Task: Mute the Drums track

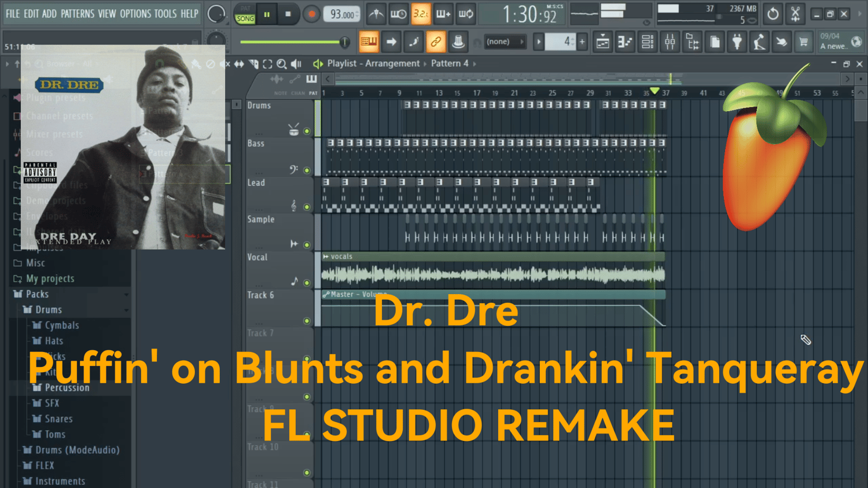Action: point(307,131)
